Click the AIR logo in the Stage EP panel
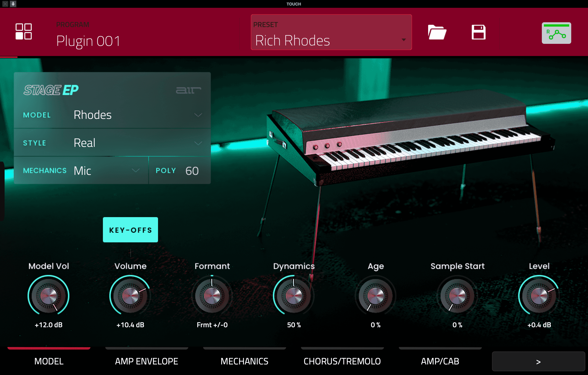This screenshot has height=375, width=588. click(x=188, y=90)
